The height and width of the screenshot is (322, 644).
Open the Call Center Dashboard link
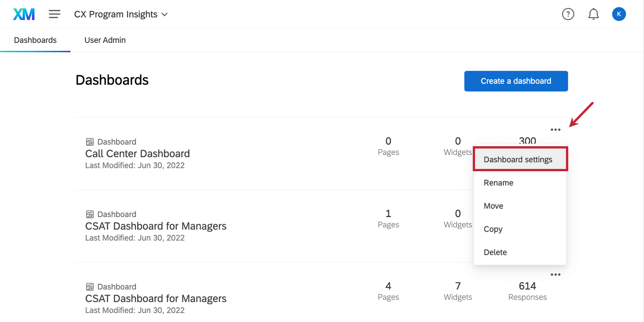pos(138,153)
